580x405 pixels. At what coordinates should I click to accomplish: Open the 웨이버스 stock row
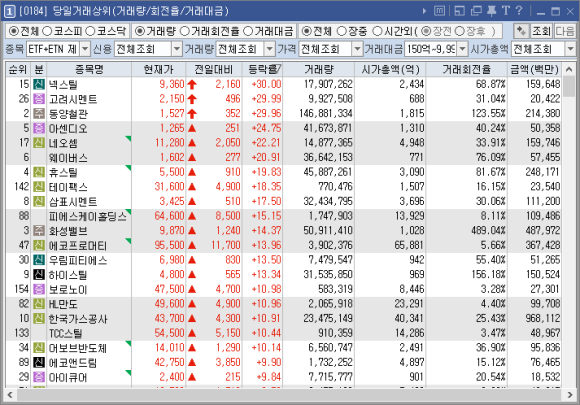[283, 158]
